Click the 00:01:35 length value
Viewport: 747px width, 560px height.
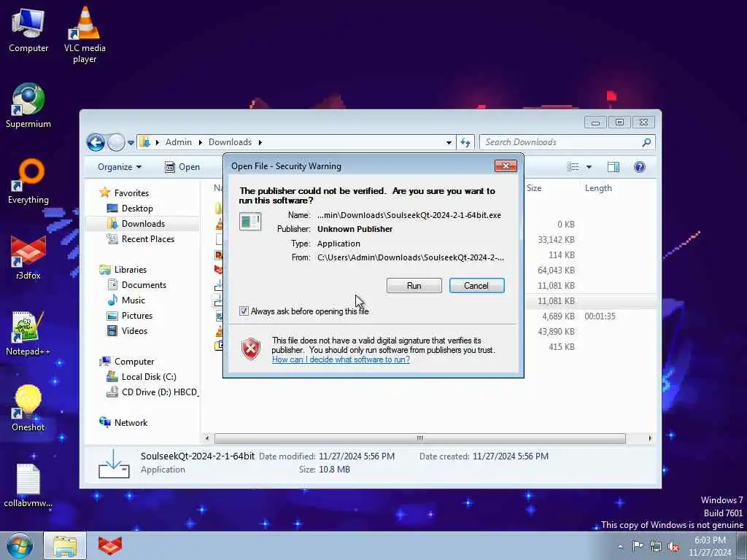coord(600,316)
